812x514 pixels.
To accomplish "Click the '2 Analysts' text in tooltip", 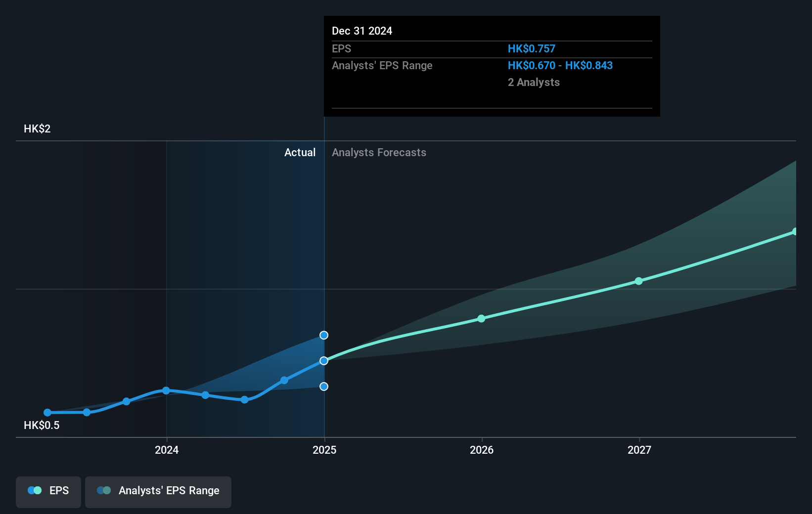I will 534,82.
